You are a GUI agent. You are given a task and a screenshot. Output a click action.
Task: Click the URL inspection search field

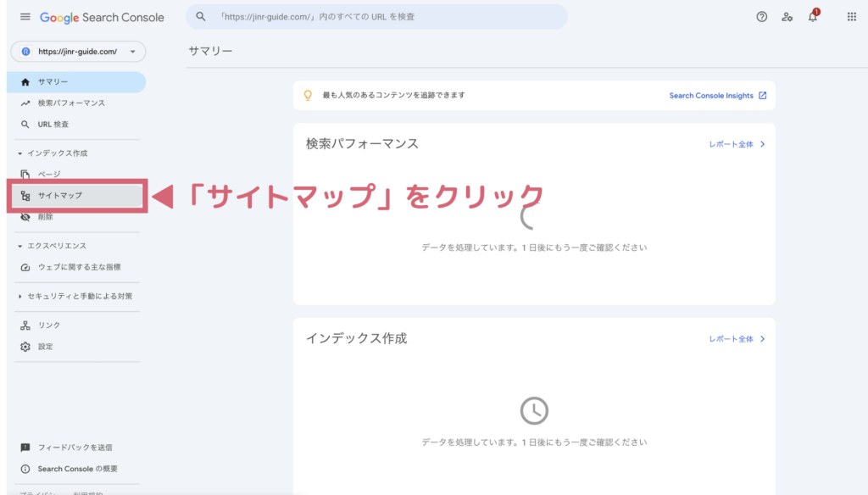point(376,17)
